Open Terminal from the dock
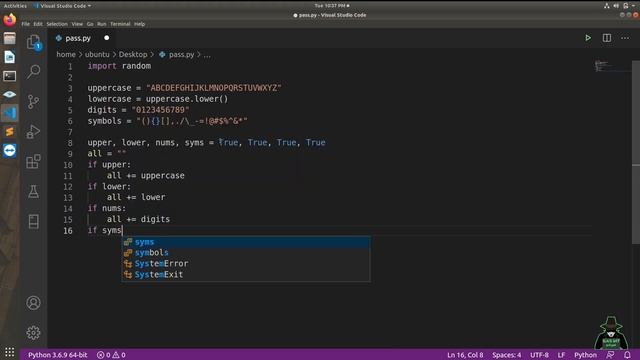Screen dimensions: 640x360 [x=9, y=76]
